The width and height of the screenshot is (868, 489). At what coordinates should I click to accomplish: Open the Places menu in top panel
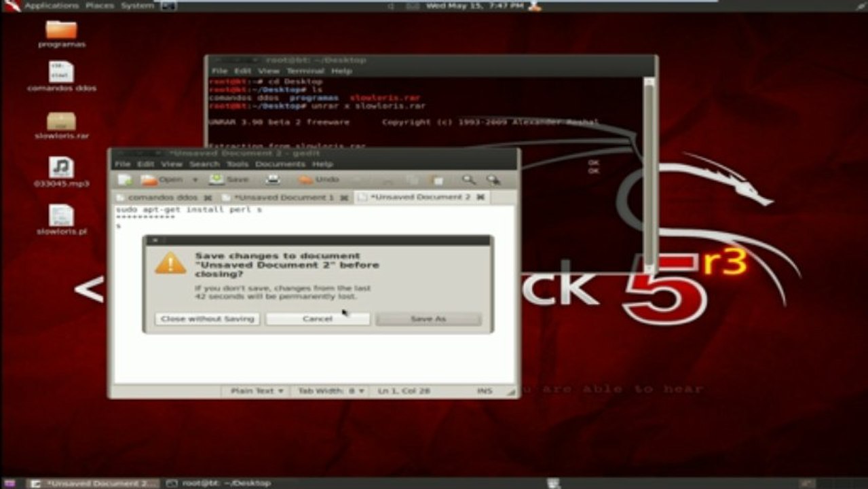(100, 5)
